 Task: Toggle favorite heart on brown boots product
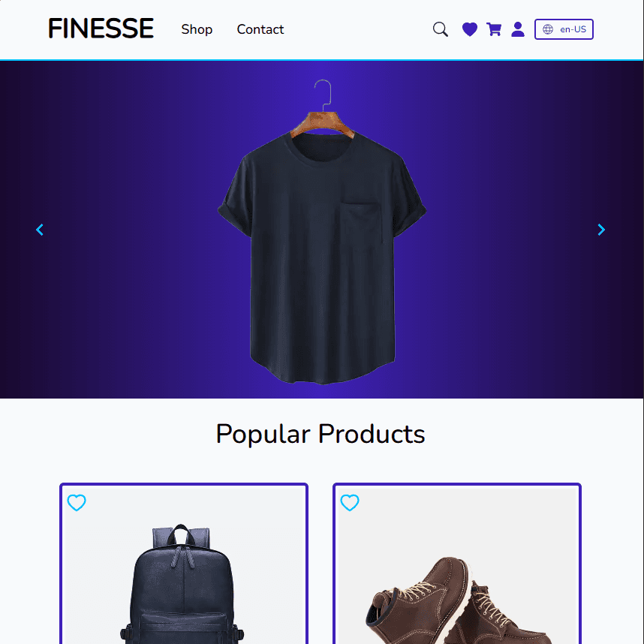(350, 503)
